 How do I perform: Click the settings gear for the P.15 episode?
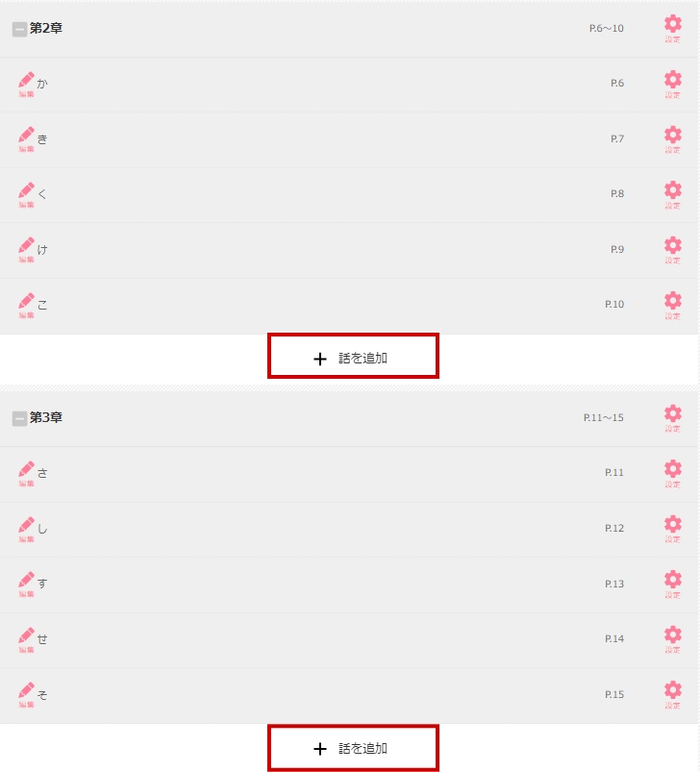click(x=673, y=695)
